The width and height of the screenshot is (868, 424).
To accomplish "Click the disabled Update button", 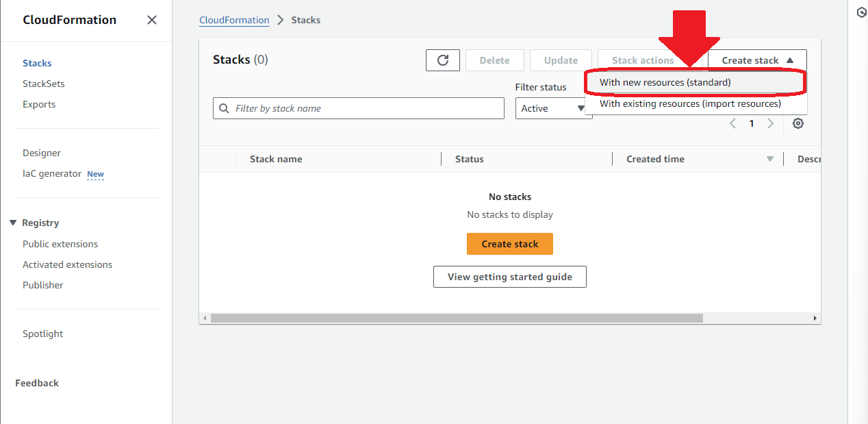I will pos(561,60).
